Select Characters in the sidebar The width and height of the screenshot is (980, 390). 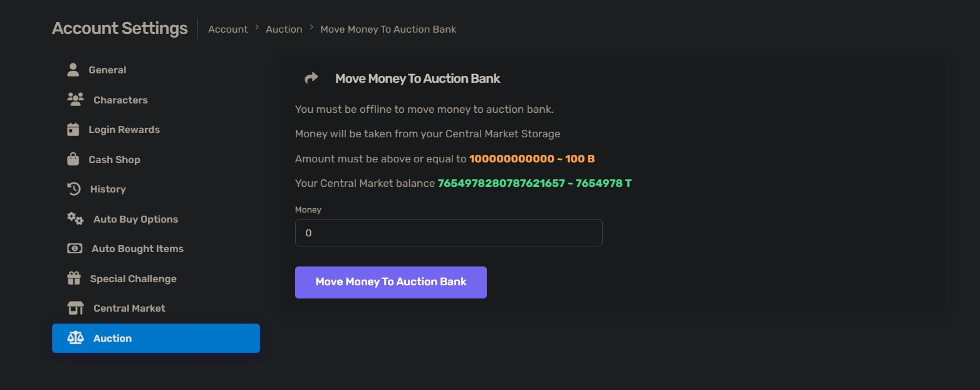120,100
